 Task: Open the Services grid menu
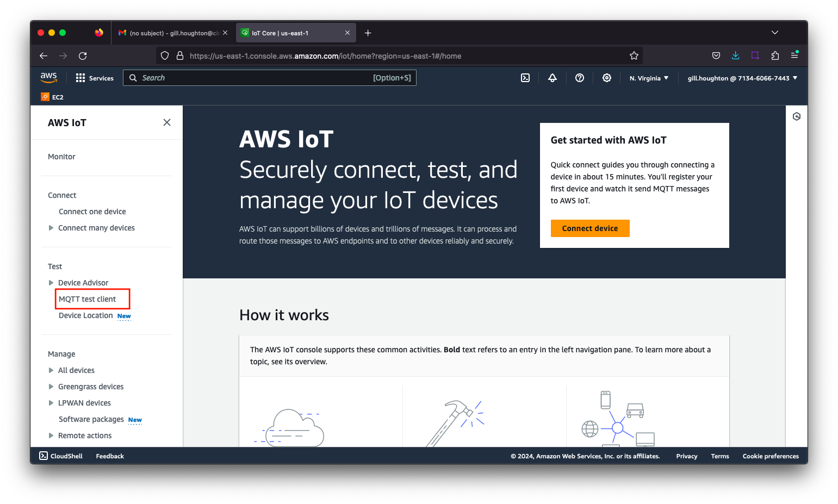(95, 78)
